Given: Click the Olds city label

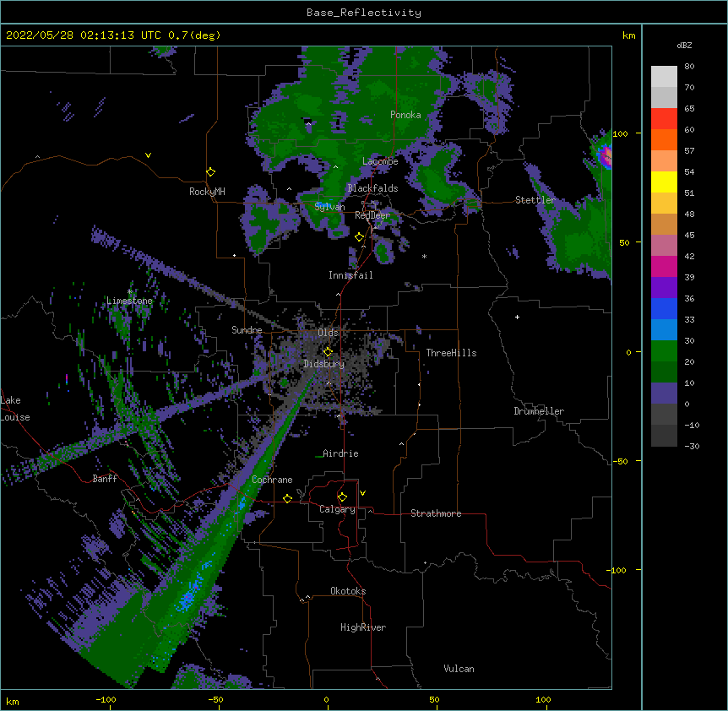Looking at the screenshot, I should (328, 333).
